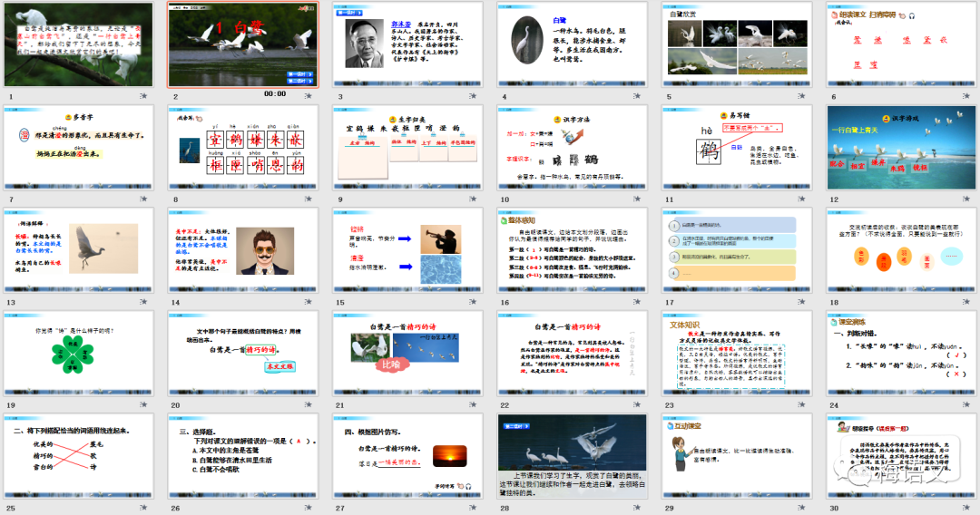Select slide 22 paragraph text slide
The width and height of the screenshot is (980, 515).
pos(573,354)
